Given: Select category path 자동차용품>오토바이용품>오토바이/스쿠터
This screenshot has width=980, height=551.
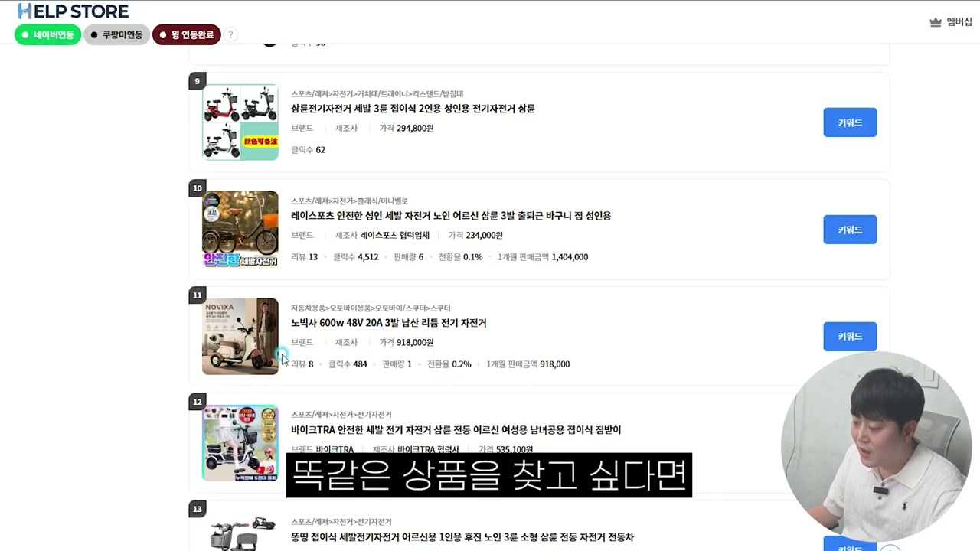Looking at the screenshot, I should tap(371, 308).
